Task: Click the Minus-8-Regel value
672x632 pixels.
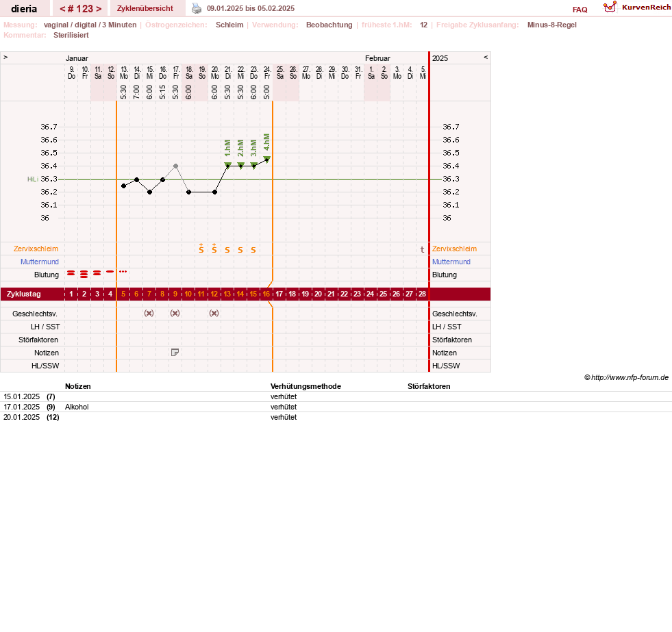Action: tap(551, 25)
